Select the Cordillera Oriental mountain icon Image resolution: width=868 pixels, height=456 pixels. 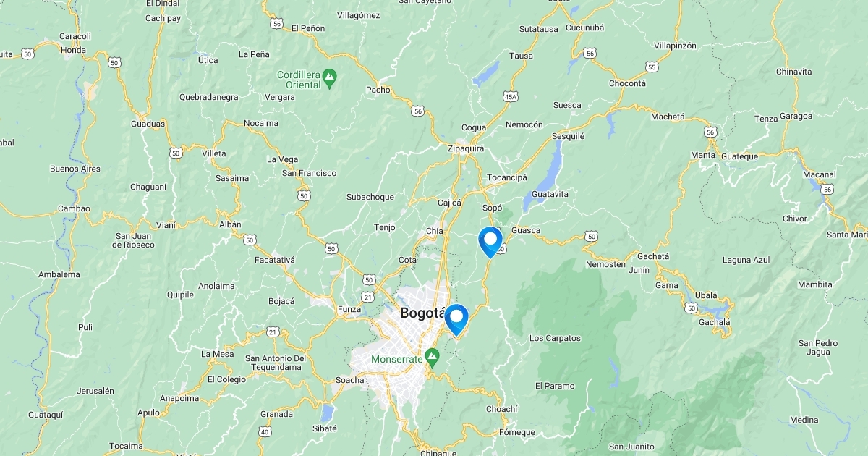(x=330, y=75)
